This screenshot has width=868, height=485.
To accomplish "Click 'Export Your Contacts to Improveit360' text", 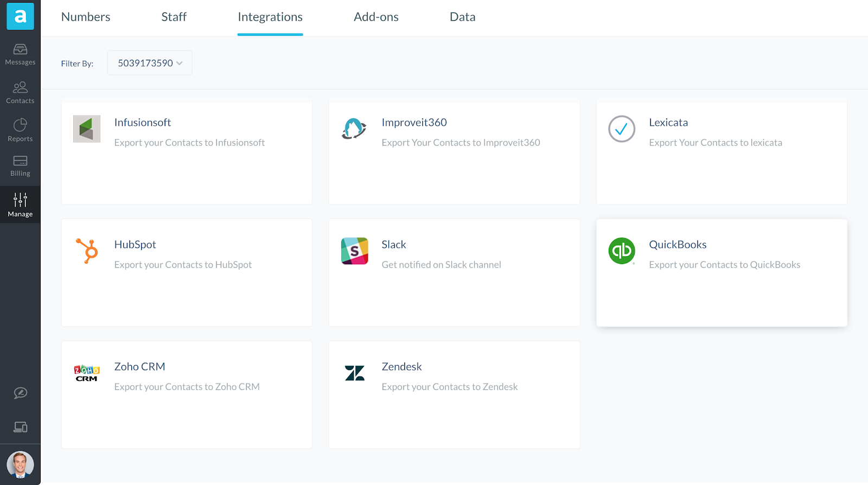I will 461,143.
